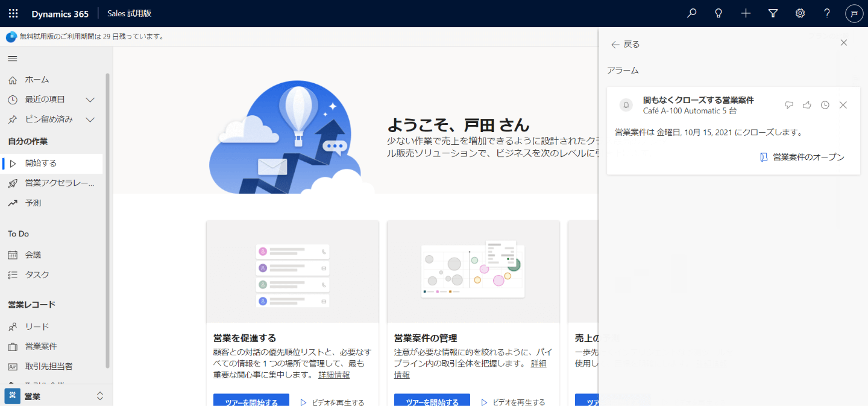The width and height of the screenshot is (868, 406).
Task: Click the back arrow 戻る in panel
Action: pyautogui.click(x=625, y=44)
